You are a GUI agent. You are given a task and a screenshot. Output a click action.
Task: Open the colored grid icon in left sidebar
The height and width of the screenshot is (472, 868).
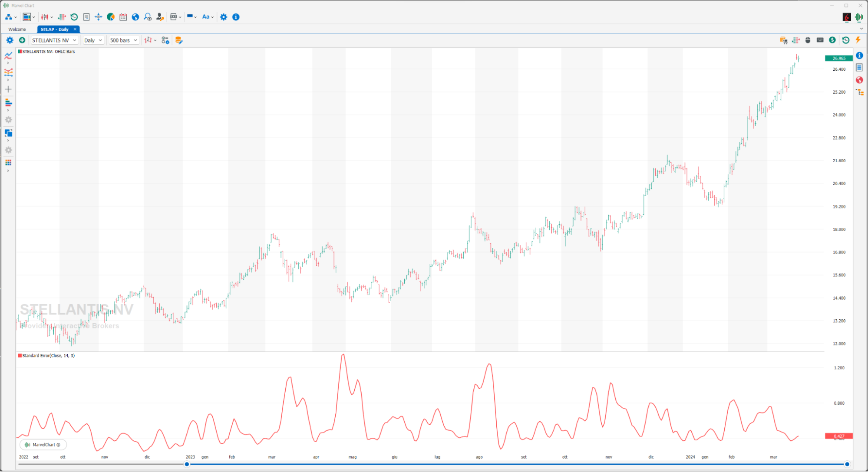click(8, 163)
